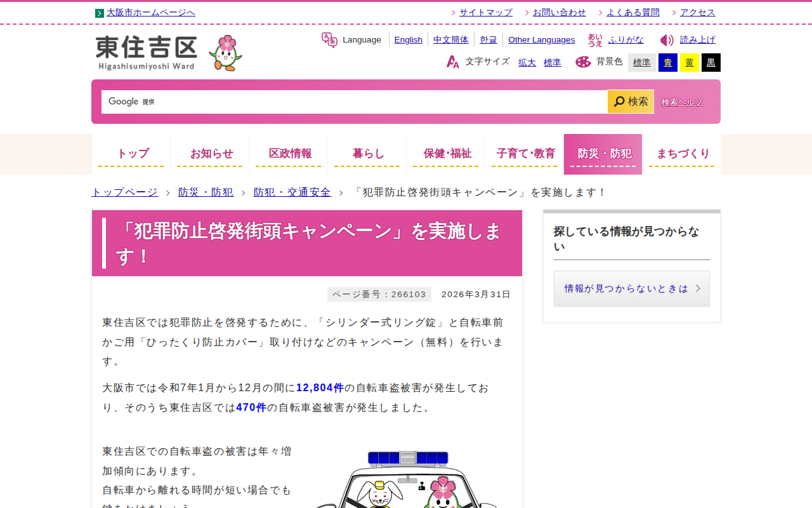Image resolution: width=812 pixels, height=508 pixels.
Task: Open the 保健・福祉 navigation tab
Action: click(446, 154)
